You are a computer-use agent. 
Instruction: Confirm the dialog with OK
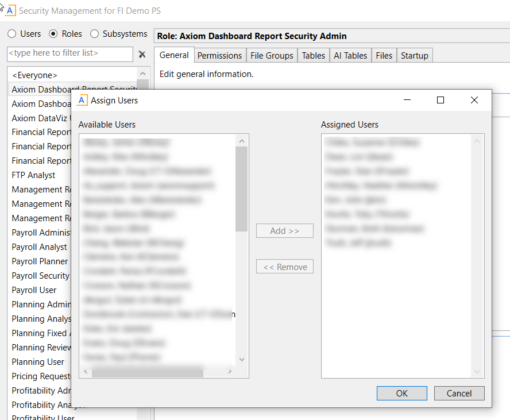click(x=401, y=394)
